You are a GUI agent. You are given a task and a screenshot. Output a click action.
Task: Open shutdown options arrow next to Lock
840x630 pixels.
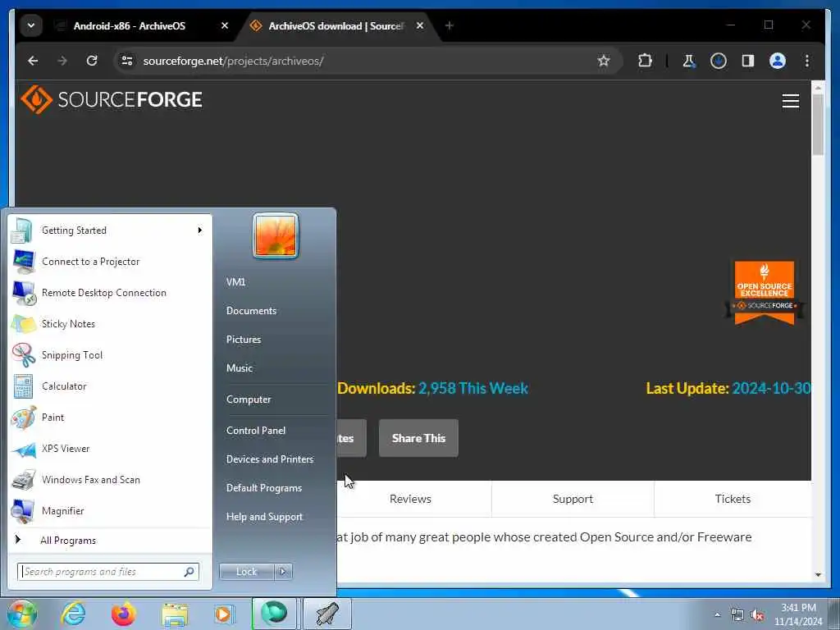(283, 572)
